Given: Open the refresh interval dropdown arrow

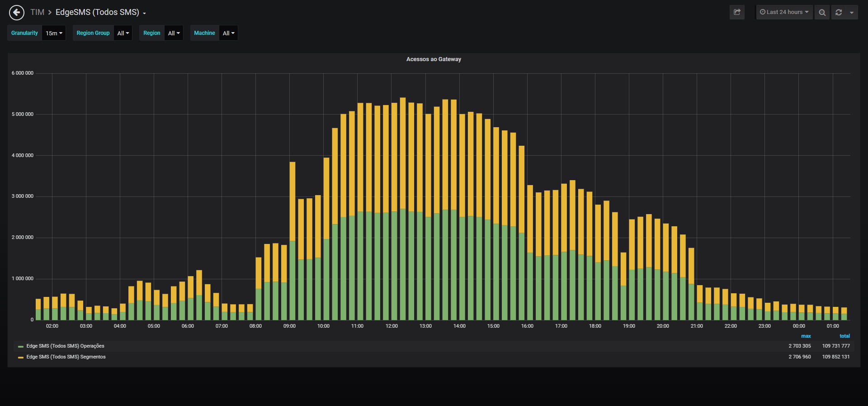Looking at the screenshot, I should pyautogui.click(x=852, y=12).
